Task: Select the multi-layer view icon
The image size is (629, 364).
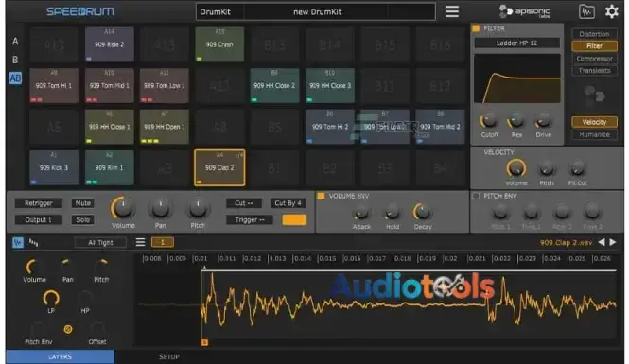Action: pos(34,242)
